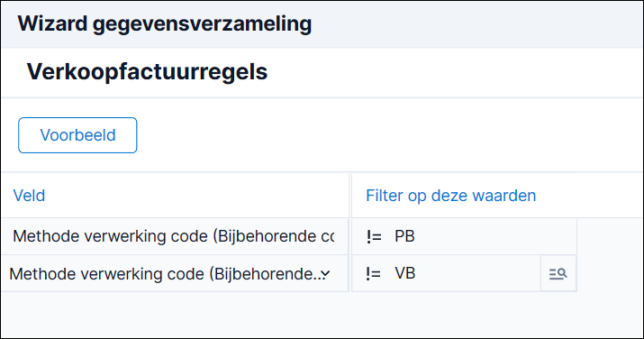Open the second row Methode verwerking code combo box

point(174,274)
